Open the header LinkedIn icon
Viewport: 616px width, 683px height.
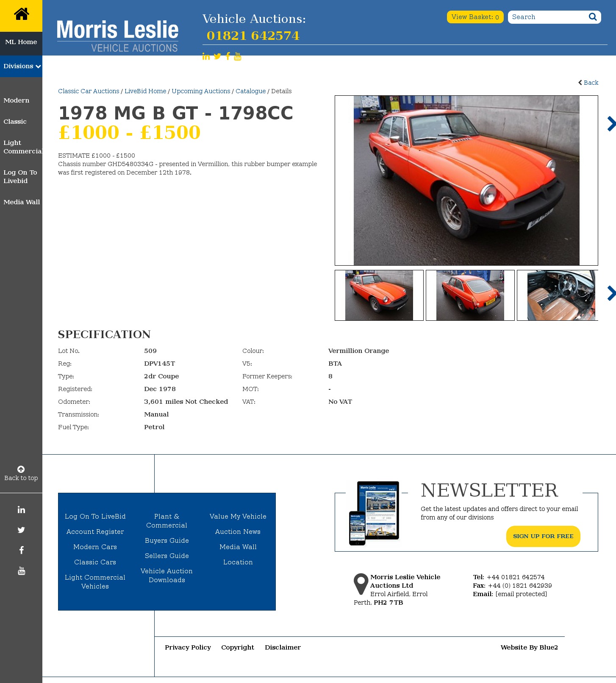pyautogui.click(x=206, y=56)
